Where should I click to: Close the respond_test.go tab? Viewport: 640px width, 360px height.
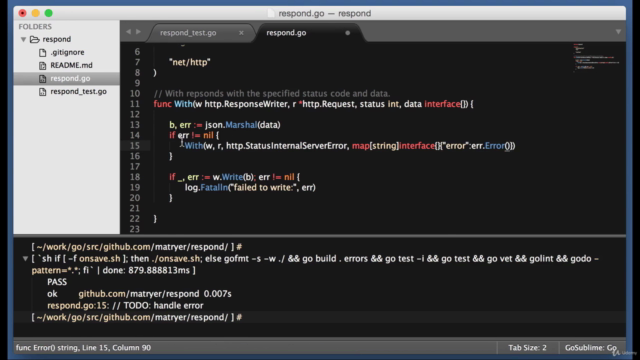241,33
